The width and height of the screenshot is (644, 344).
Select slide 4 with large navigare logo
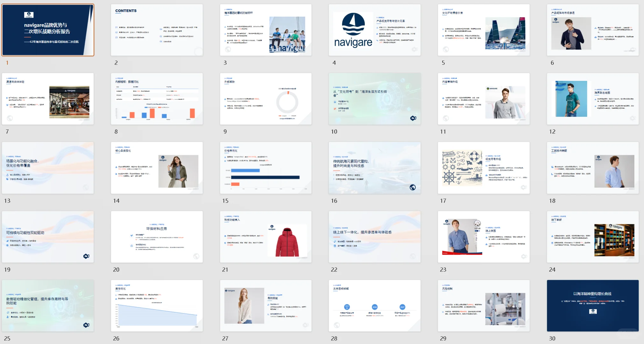pyautogui.click(x=375, y=30)
